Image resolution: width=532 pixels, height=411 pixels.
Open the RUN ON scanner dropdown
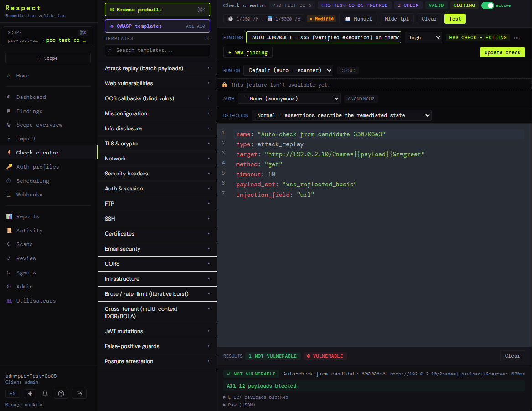pyautogui.click(x=289, y=71)
